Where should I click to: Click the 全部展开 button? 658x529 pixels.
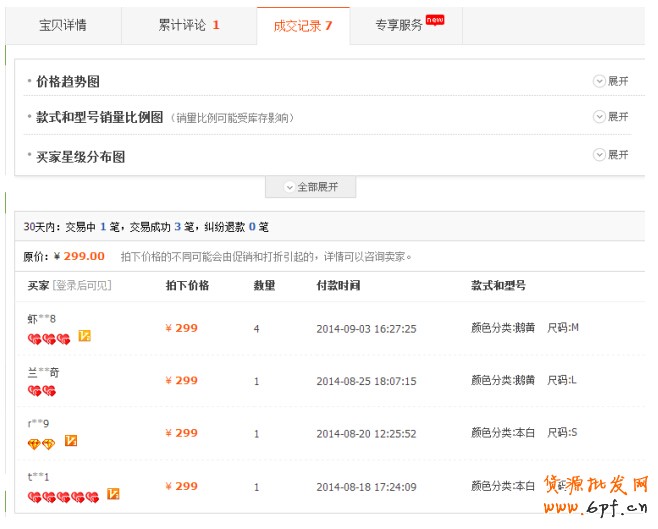311,187
